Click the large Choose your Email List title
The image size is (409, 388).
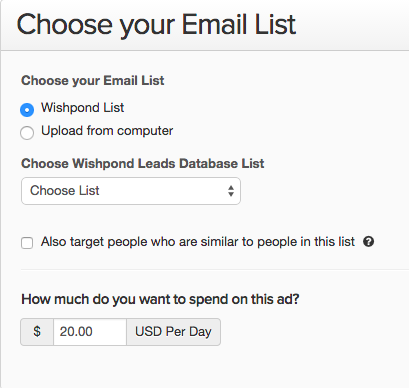coord(156,25)
